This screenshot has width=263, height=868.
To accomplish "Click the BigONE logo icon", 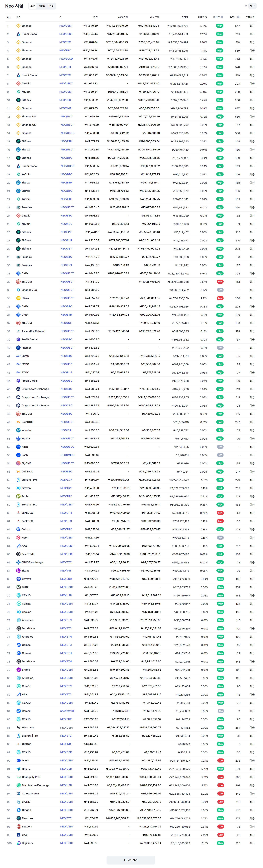I will [x=18, y=463].
